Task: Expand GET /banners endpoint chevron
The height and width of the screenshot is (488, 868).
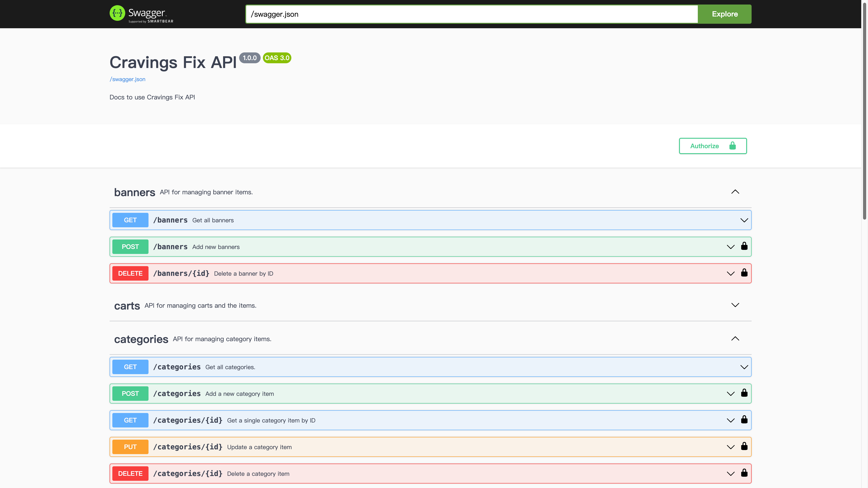Action: 744,220
